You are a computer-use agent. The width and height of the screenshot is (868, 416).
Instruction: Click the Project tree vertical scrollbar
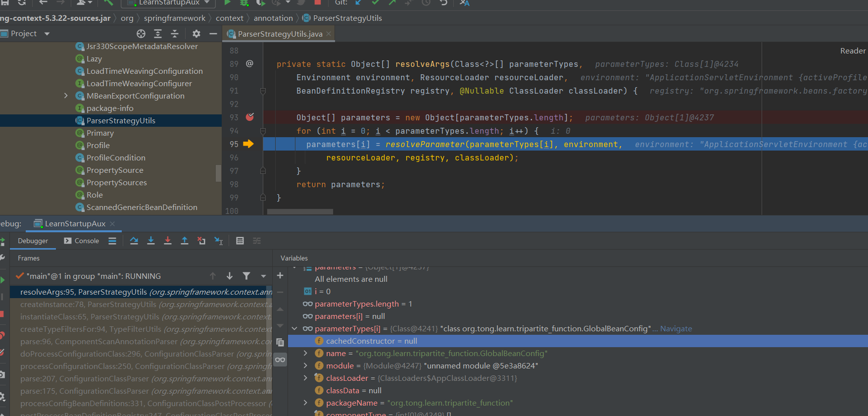click(x=218, y=173)
